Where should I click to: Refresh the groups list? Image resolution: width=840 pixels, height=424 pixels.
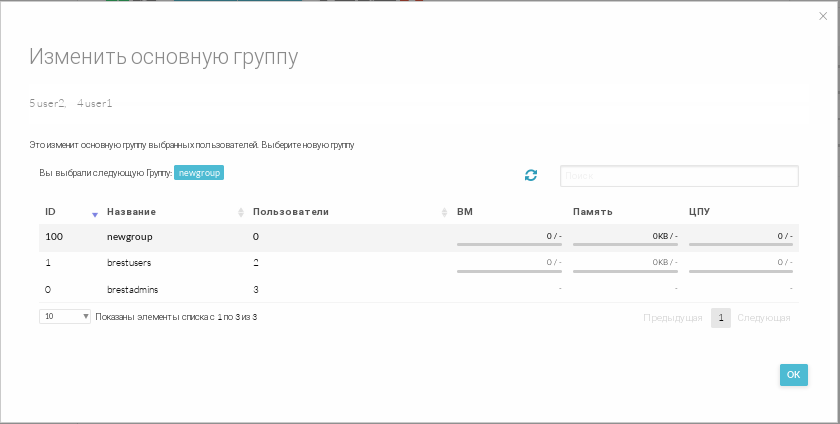coord(531,175)
